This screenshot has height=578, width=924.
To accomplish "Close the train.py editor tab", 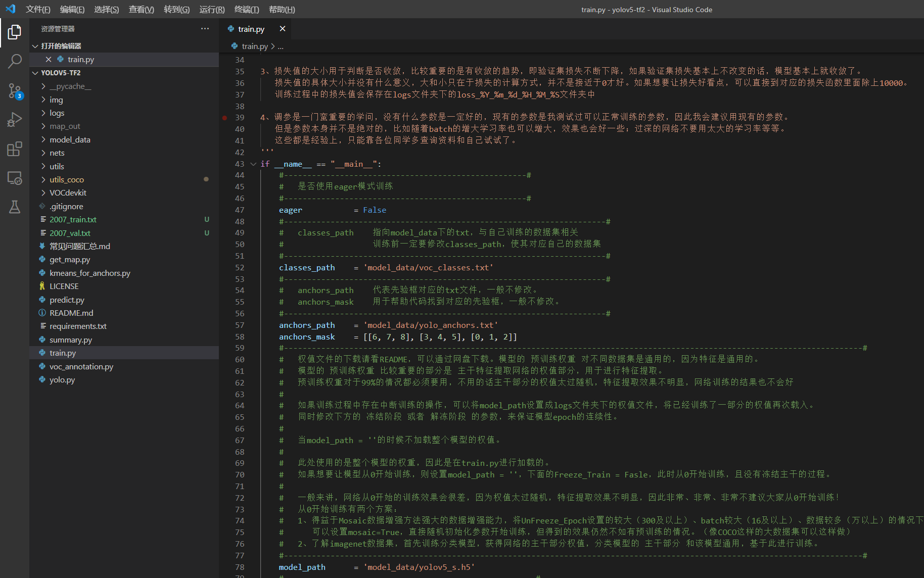I will click(x=283, y=29).
